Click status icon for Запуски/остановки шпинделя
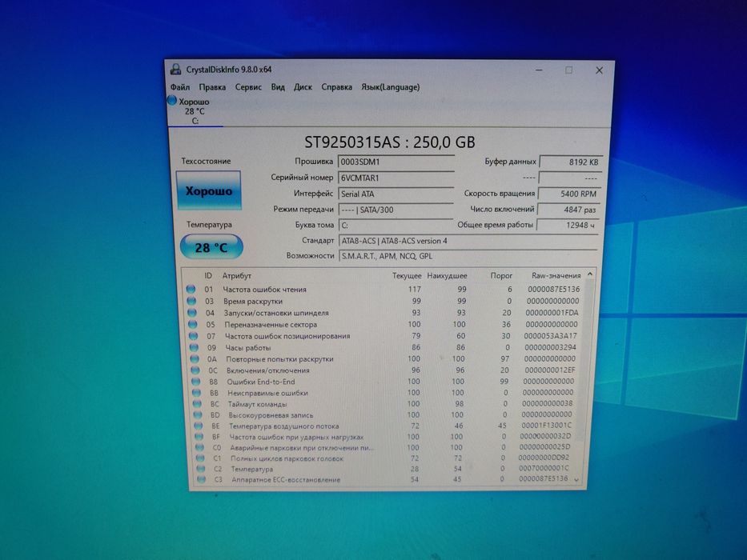Viewport: 747px width, 560px height. (192, 313)
